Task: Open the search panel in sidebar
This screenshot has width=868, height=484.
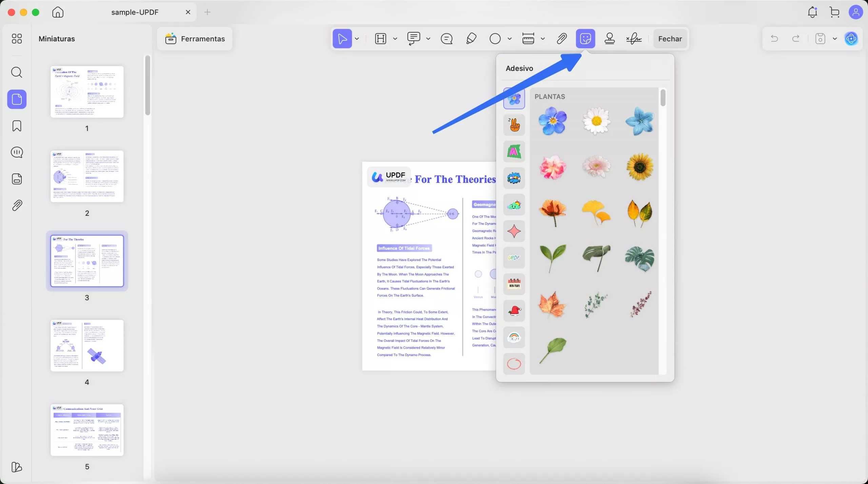Action: click(x=17, y=72)
